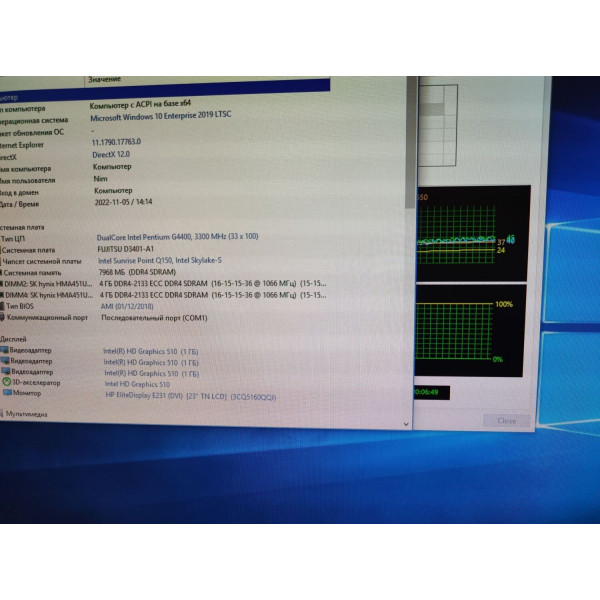Select the FUJITSU D3401-A1 value

tap(126, 249)
